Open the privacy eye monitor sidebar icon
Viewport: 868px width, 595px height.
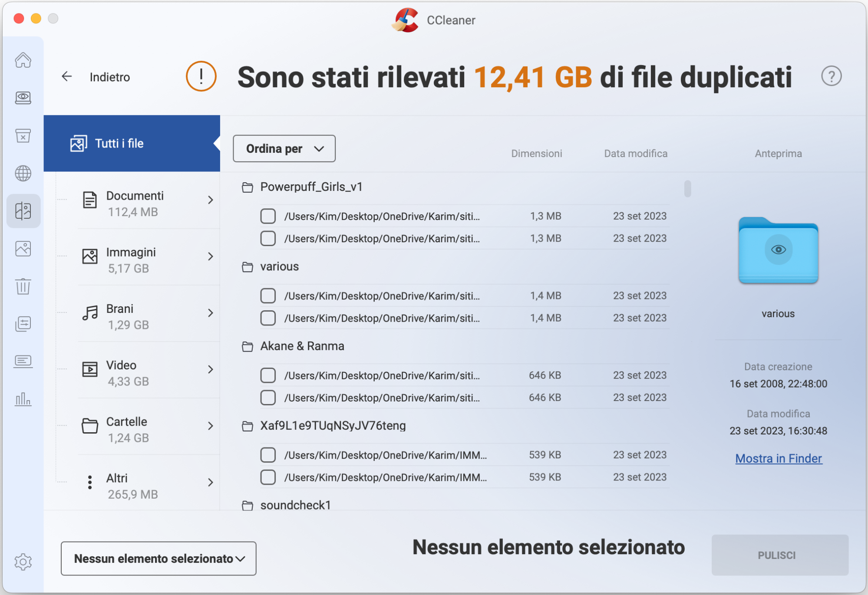coord(23,98)
